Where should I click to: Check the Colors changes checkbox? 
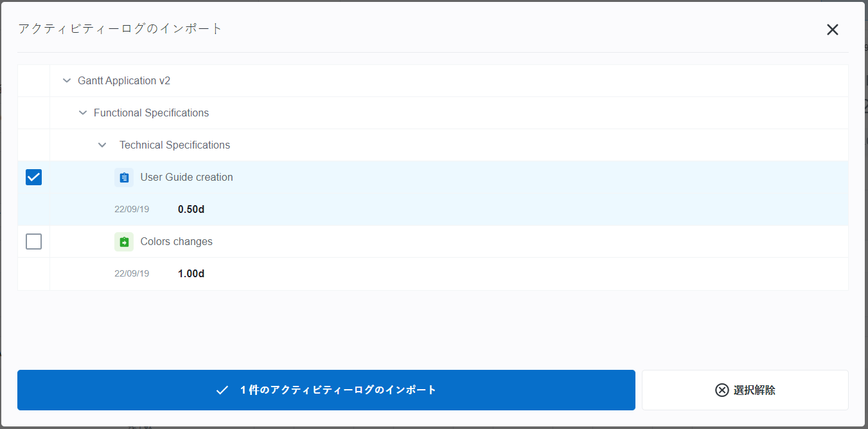pyautogui.click(x=33, y=241)
